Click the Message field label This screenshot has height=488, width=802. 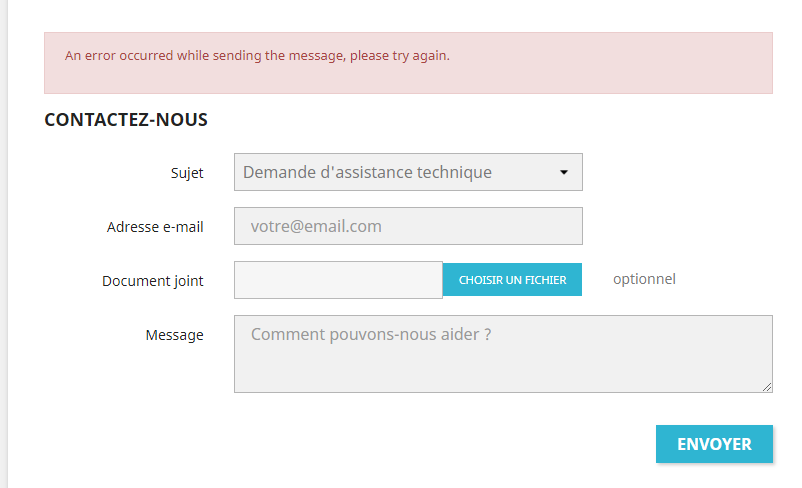(x=175, y=335)
